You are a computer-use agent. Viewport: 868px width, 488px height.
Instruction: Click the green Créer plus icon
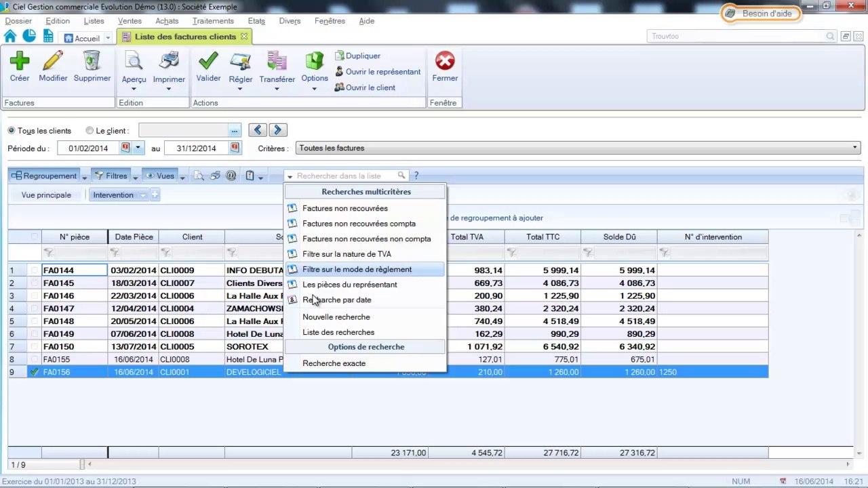(x=20, y=62)
